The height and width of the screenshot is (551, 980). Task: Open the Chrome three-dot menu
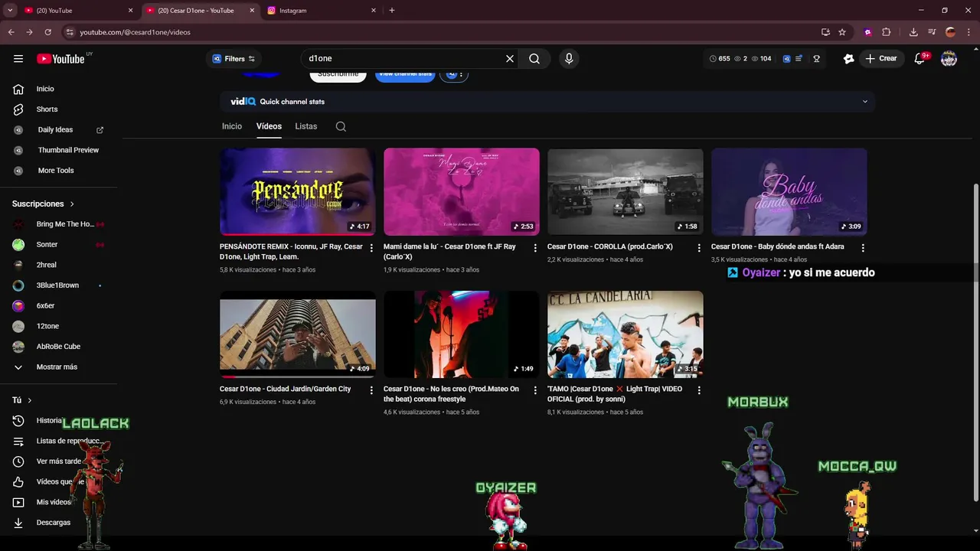click(969, 32)
